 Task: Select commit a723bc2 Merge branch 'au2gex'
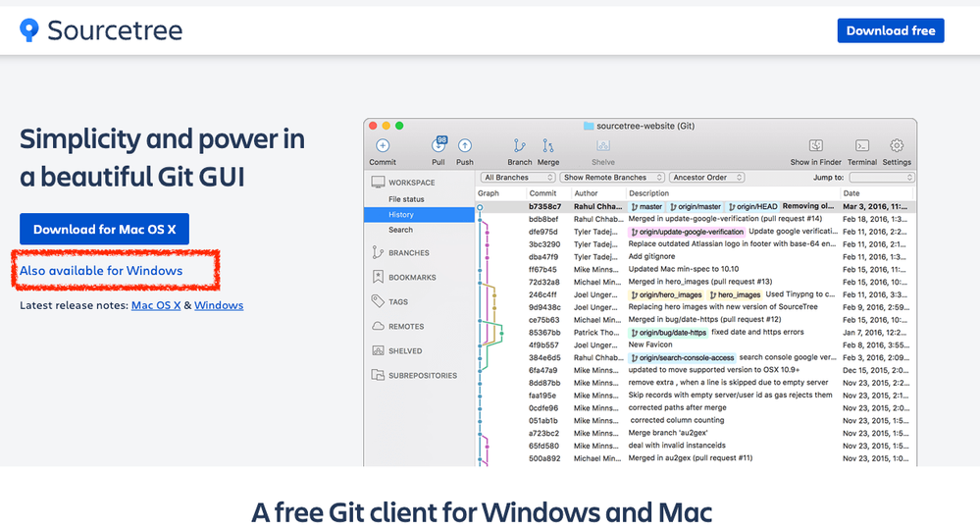click(696, 433)
